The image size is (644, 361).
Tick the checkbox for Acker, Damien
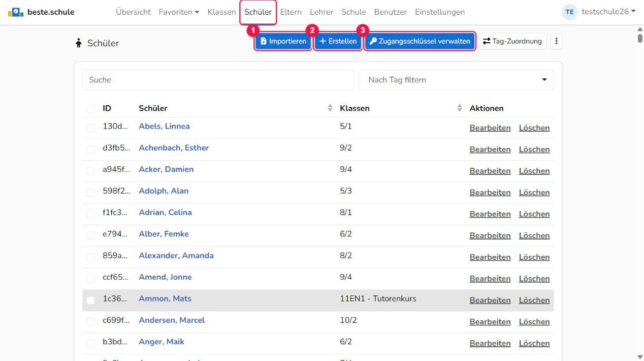coord(90,171)
